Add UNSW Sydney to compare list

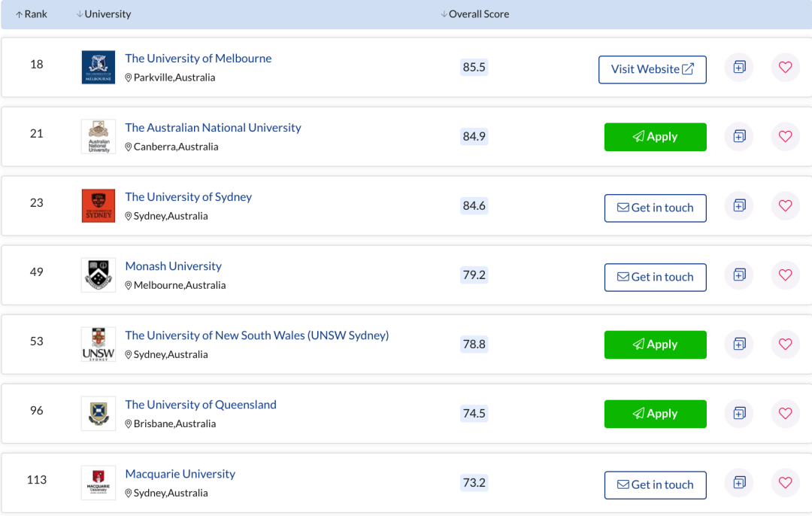coord(739,345)
